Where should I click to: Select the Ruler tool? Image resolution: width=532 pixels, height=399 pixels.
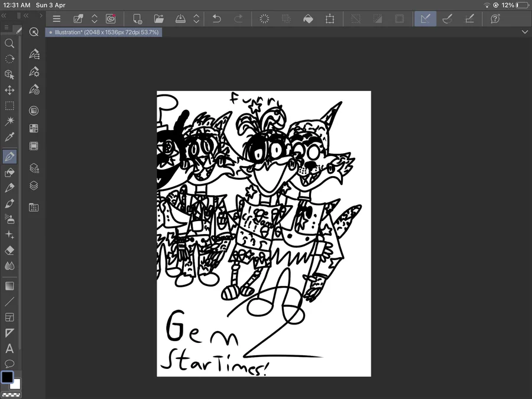coord(9,333)
